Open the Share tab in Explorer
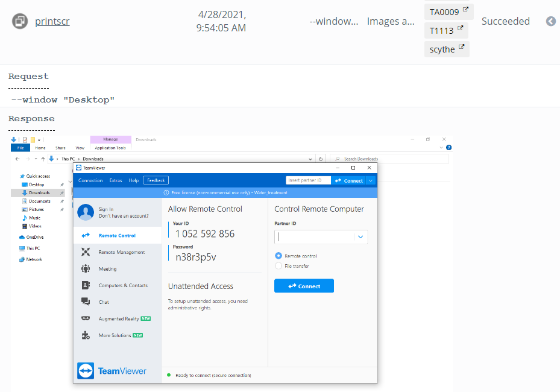 pos(60,148)
